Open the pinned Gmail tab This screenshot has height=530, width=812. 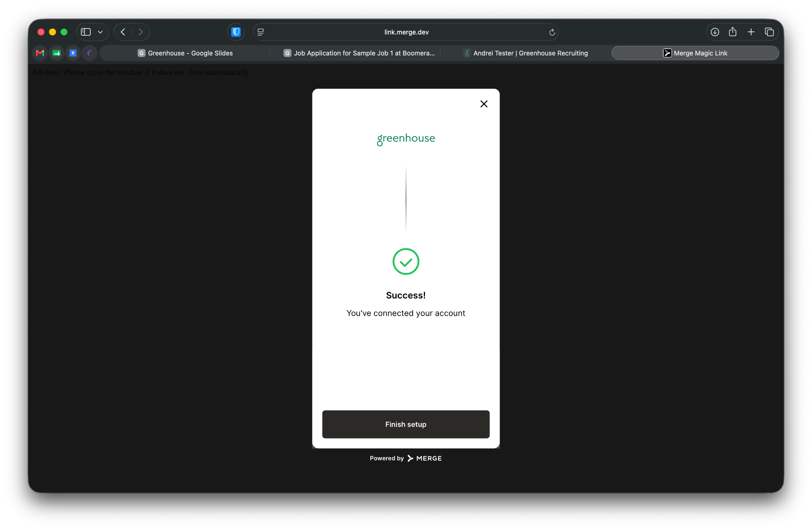40,53
